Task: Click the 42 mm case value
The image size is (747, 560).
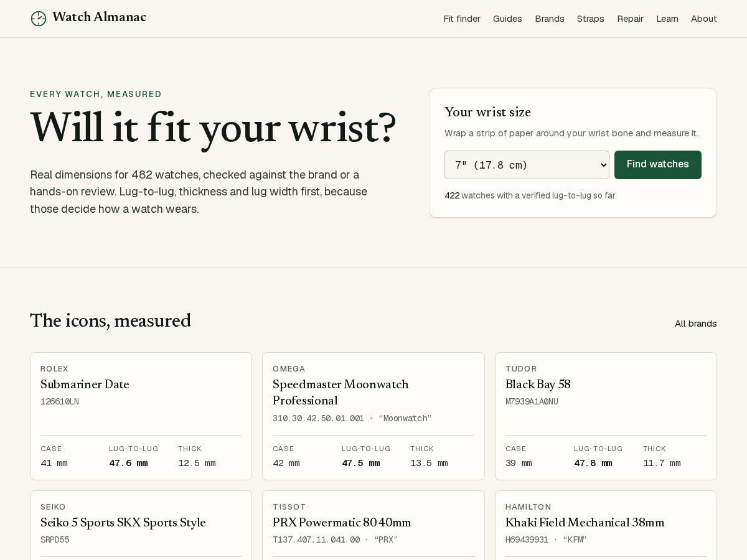Action: pos(286,463)
